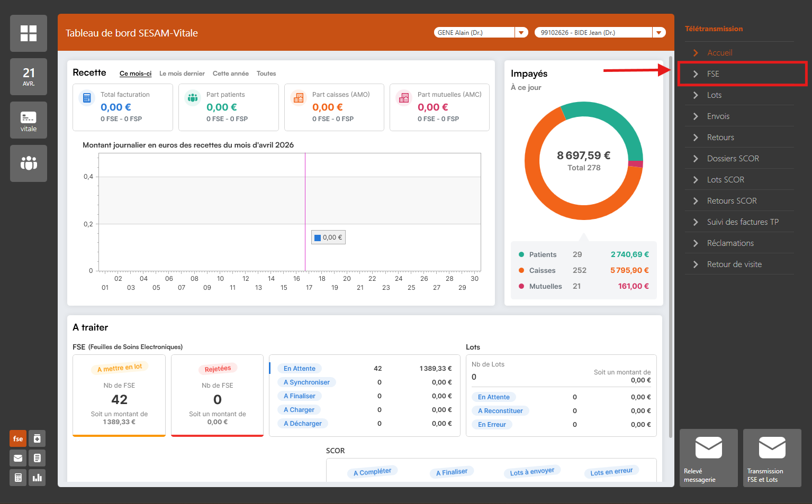
Task: Open the medicine jar icon
Action: pos(37,439)
